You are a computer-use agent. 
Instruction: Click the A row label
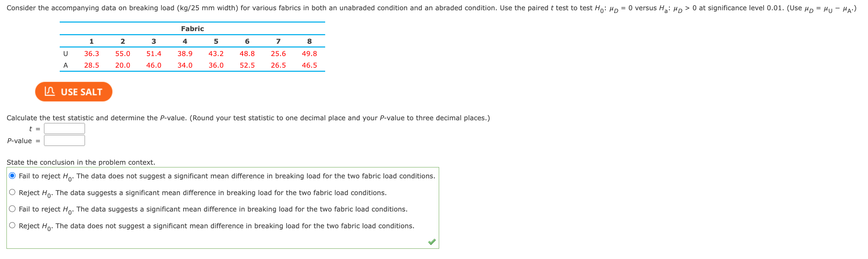coord(66,65)
